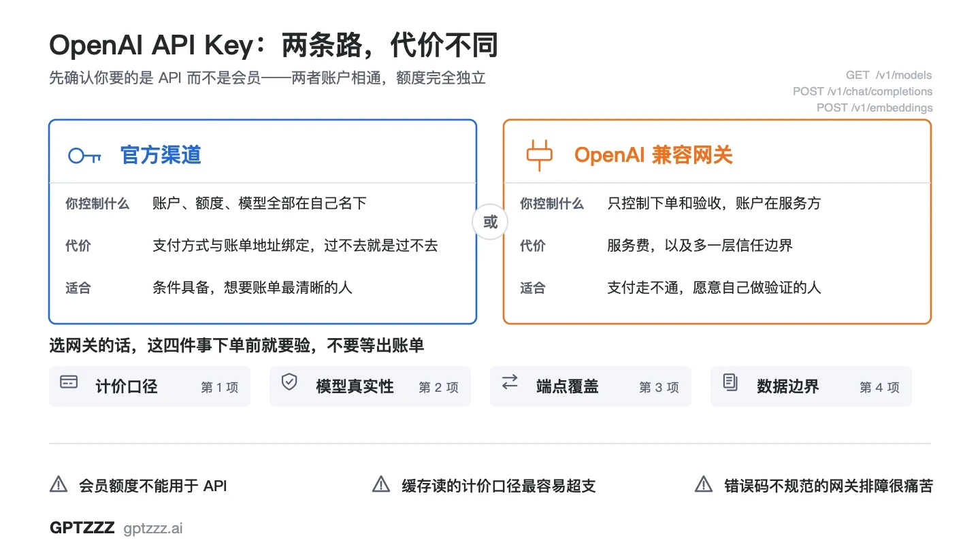Viewport: 980px width, 551px height.
Task: Click 服务费，以及多一层信任边界 text
Action: click(700, 246)
